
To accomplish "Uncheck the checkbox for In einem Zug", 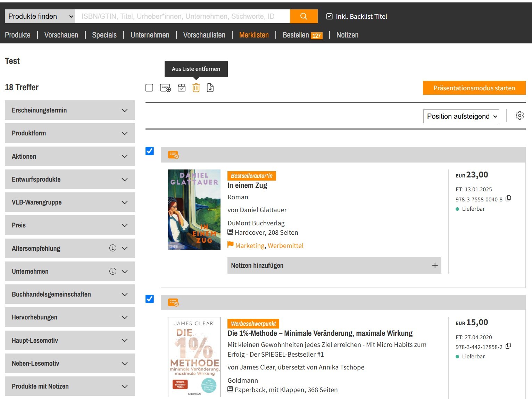I will [x=150, y=151].
